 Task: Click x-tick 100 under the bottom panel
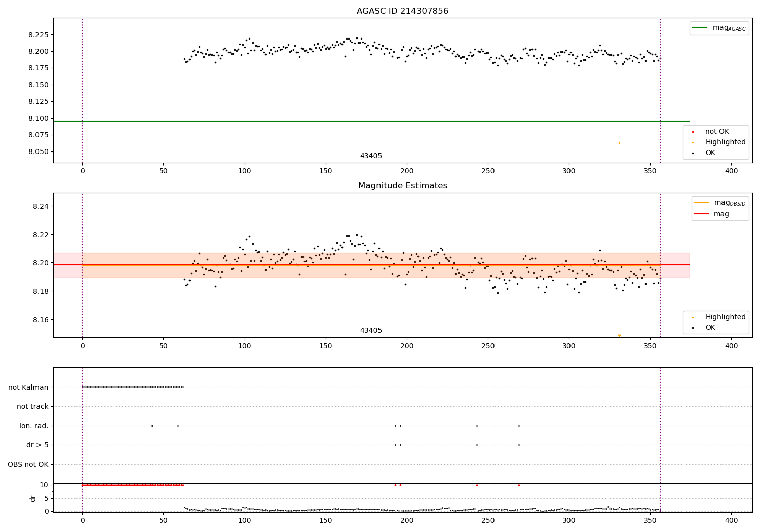coord(244,521)
